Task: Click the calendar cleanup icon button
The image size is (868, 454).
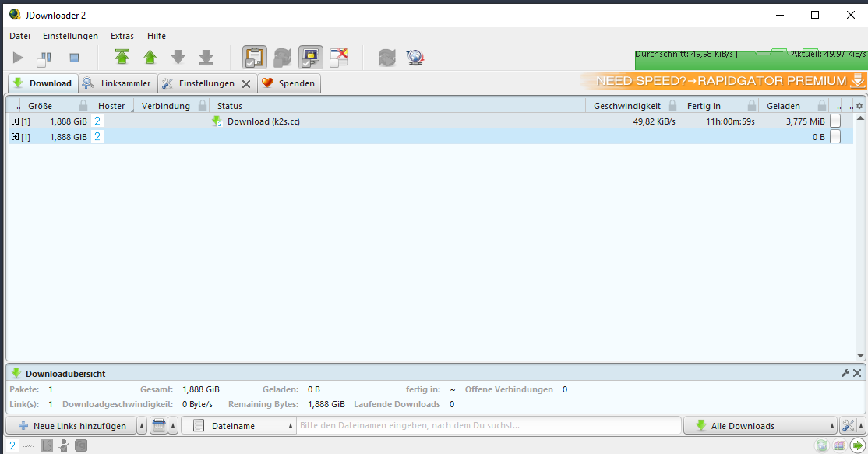Action: coord(159,426)
